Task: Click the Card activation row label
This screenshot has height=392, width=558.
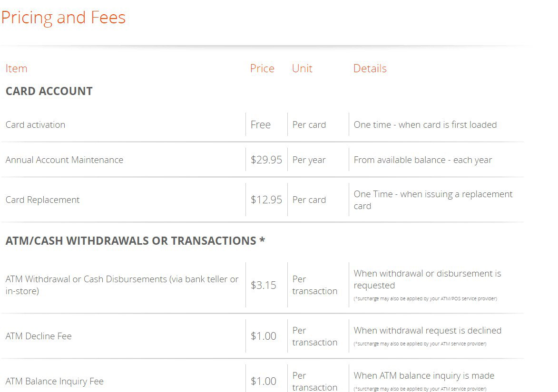Action: point(35,125)
